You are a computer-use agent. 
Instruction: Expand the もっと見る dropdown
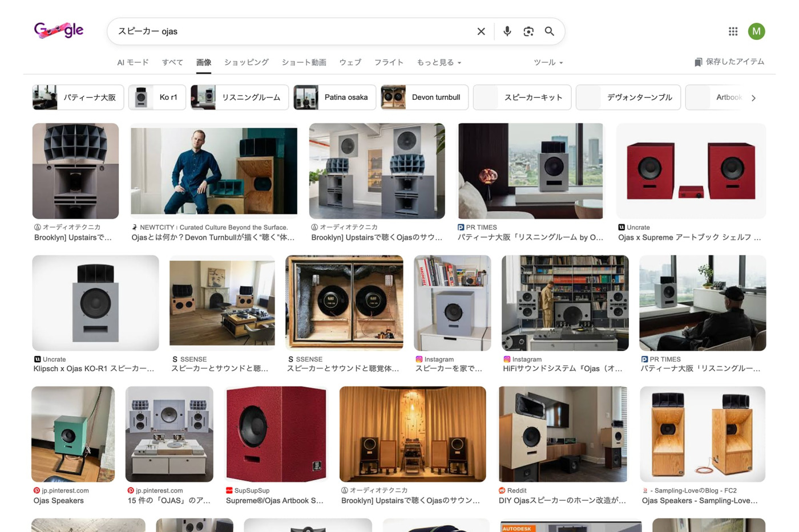point(438,63)
